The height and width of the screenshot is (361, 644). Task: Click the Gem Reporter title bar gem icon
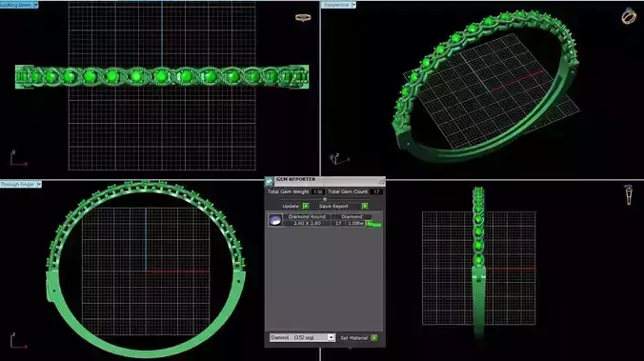pos(270,180)
